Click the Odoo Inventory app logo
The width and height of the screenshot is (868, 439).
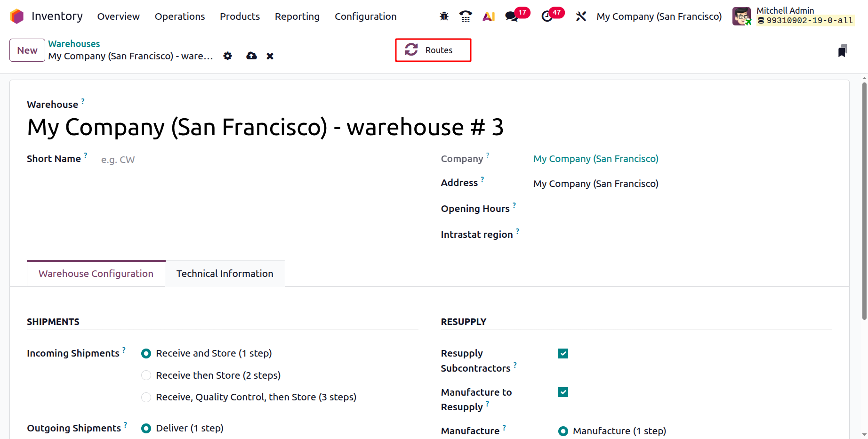(17, 16)
